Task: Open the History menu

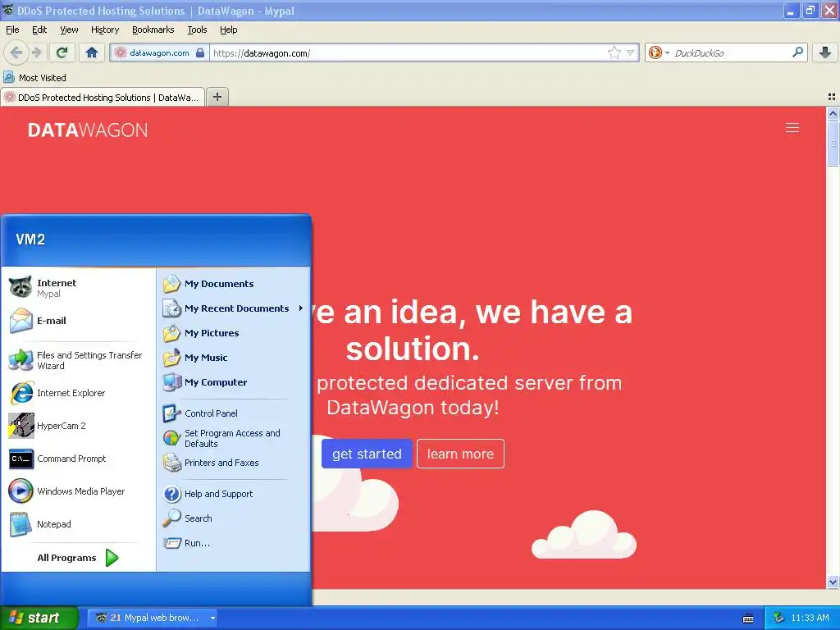Action: [x=104, y=30]
